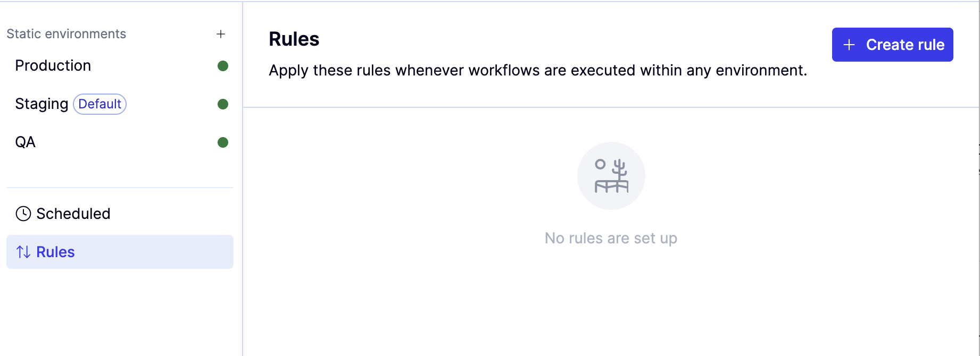Screen dimensions: 980x356
Task: Select the Production environment
Action: pos(120,66)
